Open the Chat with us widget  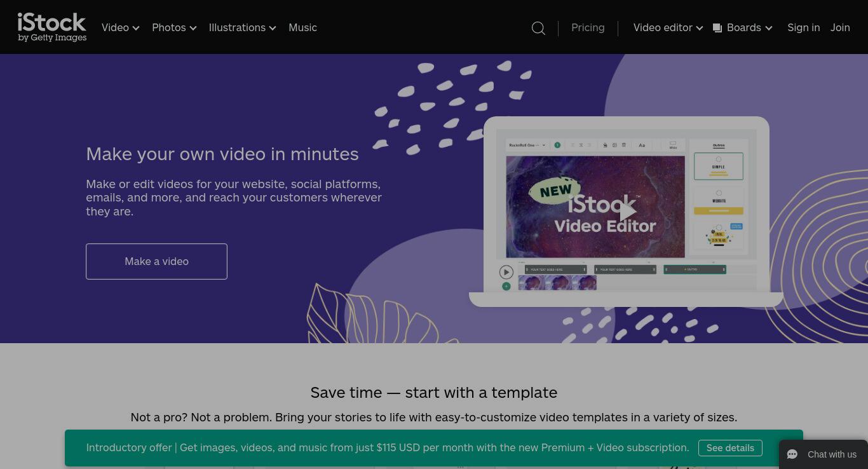click(x=824, y=454)
